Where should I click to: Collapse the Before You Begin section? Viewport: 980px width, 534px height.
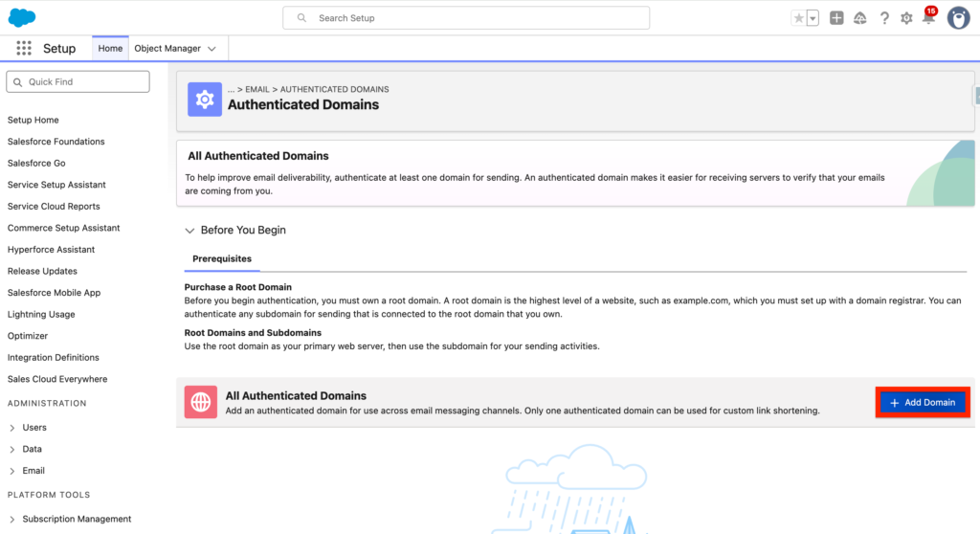[x=189, y=230]
